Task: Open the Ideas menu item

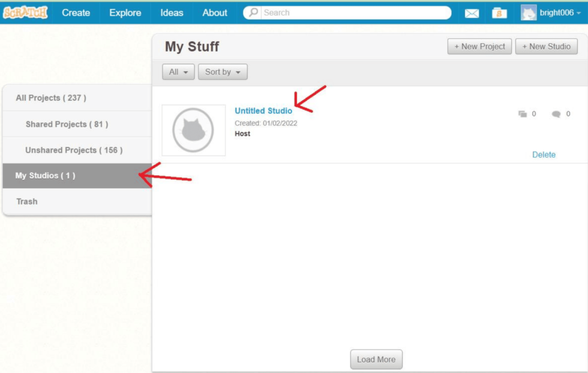Action: pyautogui.click(x=172, y=12)
